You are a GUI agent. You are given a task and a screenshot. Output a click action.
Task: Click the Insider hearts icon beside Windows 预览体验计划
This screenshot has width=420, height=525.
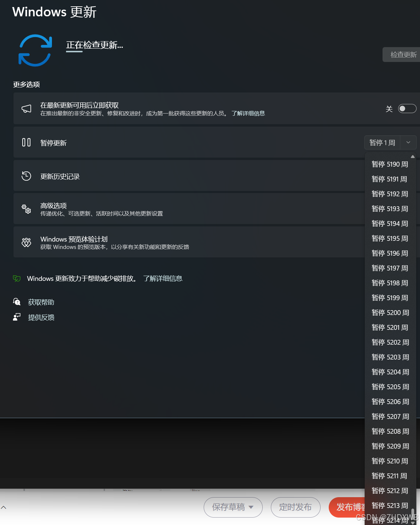[26, 243]
